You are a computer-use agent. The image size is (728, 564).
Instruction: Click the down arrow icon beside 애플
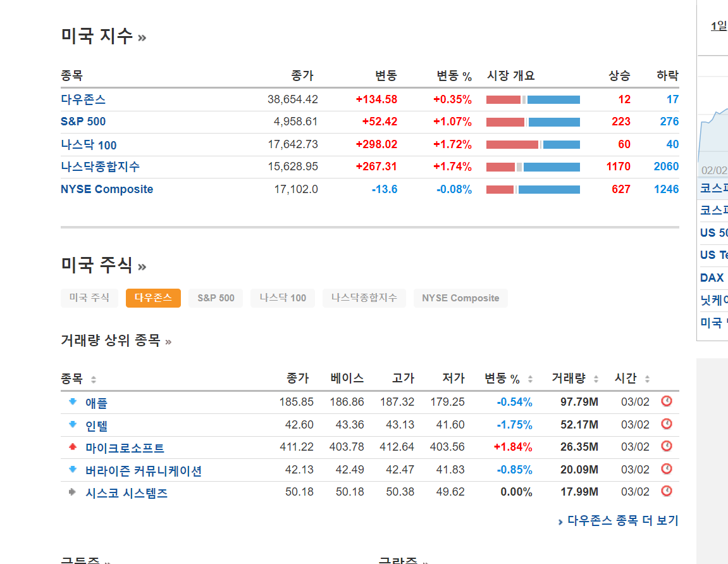tap(73, 401)
